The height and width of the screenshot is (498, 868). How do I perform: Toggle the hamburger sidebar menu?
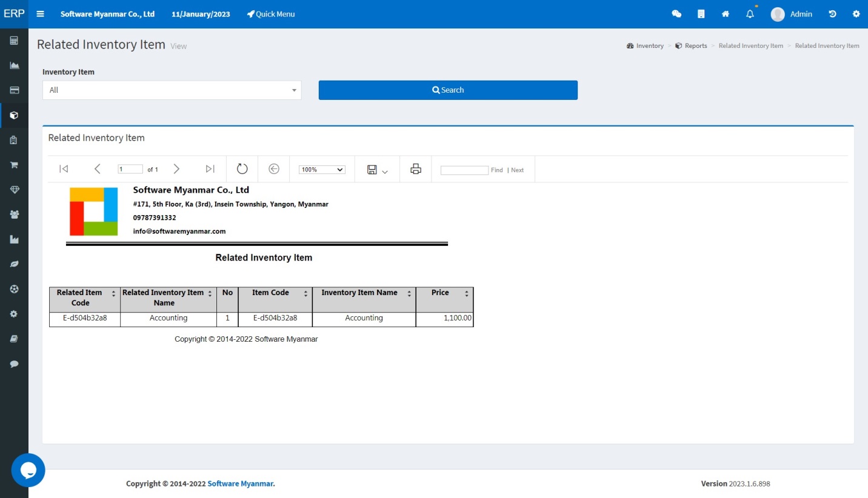click(x=41, y=14)
